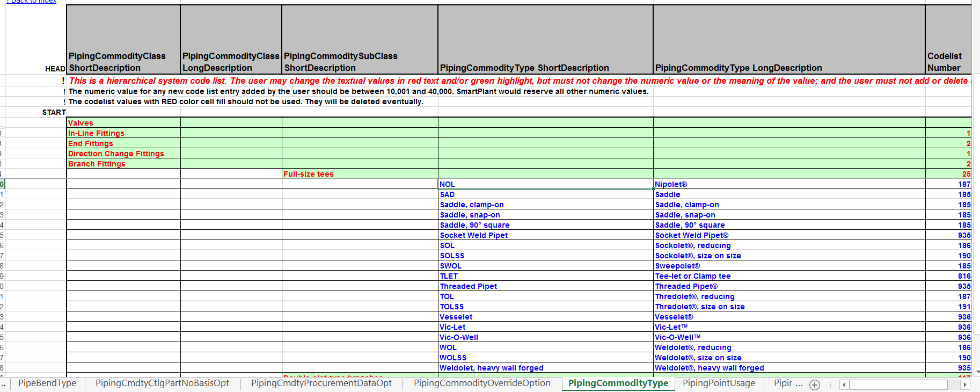The image size is (980, 392).
Task: Select the Full-size tees cell
Action: tap(360, 174)
